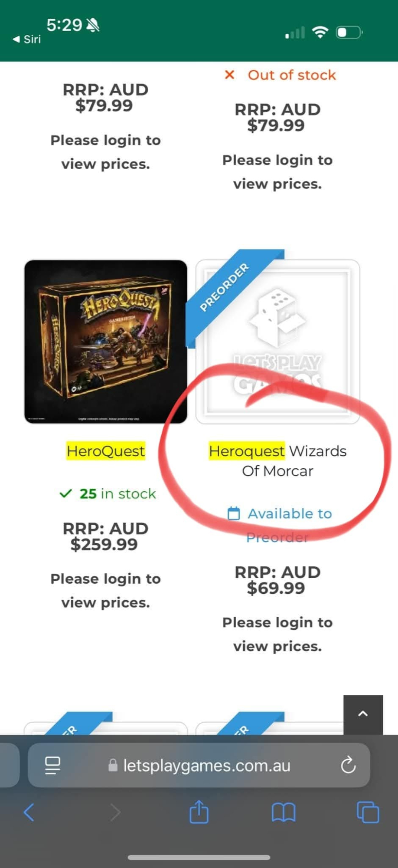Show open tabs overview icon
398x868 pixels.
tap(368, 812)
